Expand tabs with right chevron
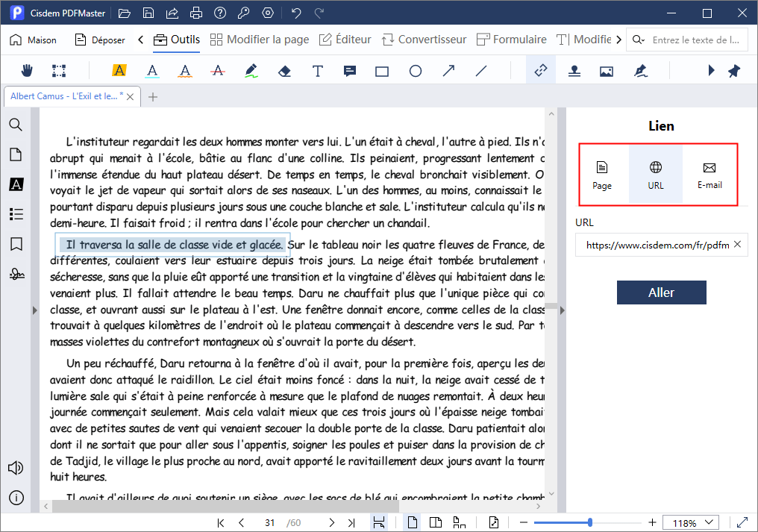This screenshot has height=532, width=758. pyautogui.click(x=618, y=40)
